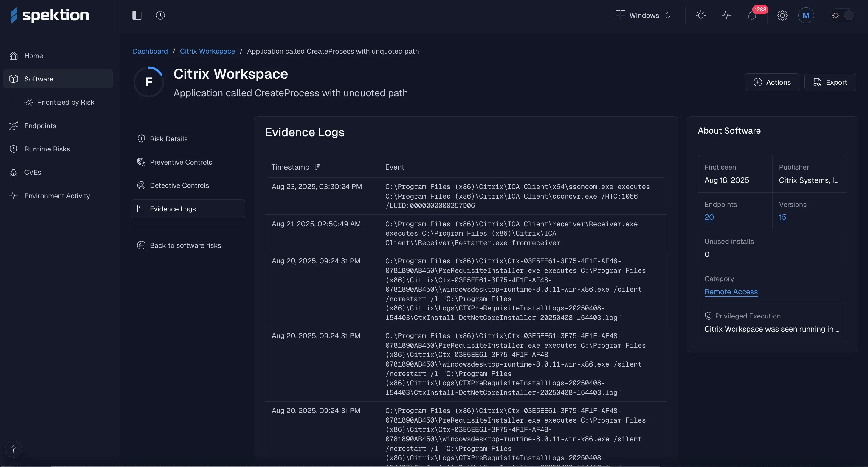Open notifications via the bell icon

point(752,15)
